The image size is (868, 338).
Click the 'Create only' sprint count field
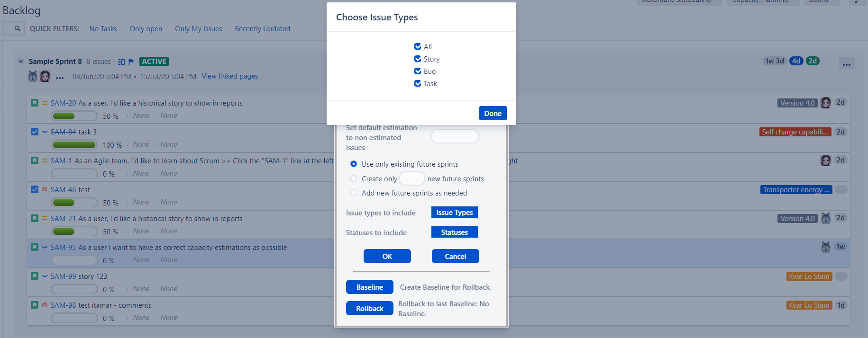click(412, 178)
